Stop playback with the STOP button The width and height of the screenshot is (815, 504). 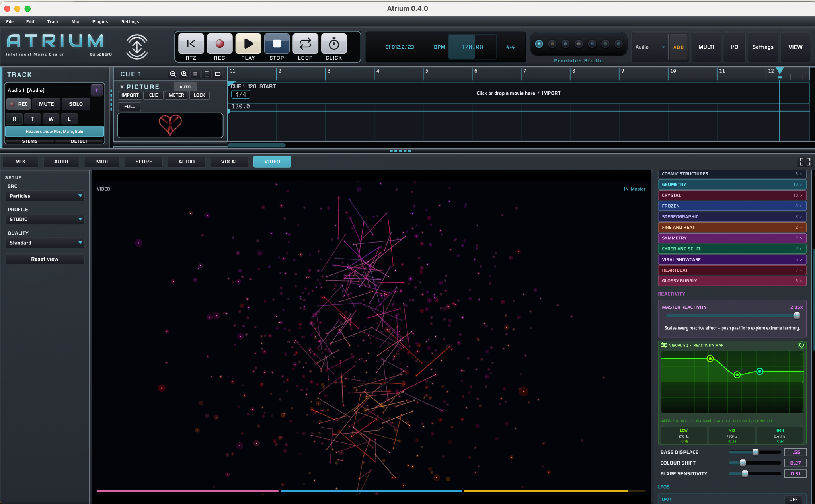[x=277, y=44]
